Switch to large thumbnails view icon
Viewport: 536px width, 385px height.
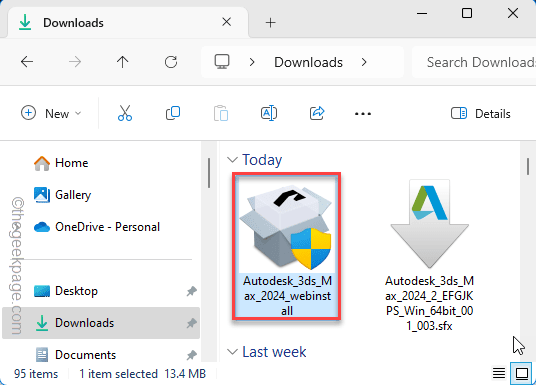522,373
